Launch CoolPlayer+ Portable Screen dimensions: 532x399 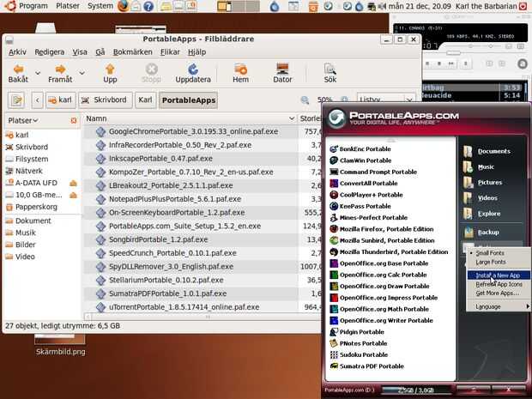pyautogui.click(x=366, y=195)
